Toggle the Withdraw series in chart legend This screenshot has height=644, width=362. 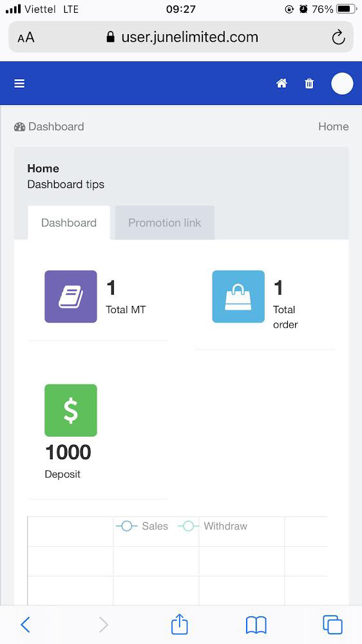pyautogui.click(x=213, y=526)
